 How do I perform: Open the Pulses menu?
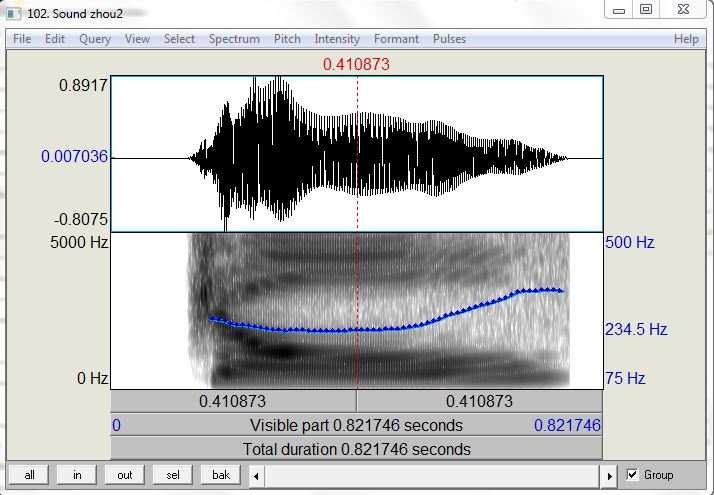[x=449, y=39]
